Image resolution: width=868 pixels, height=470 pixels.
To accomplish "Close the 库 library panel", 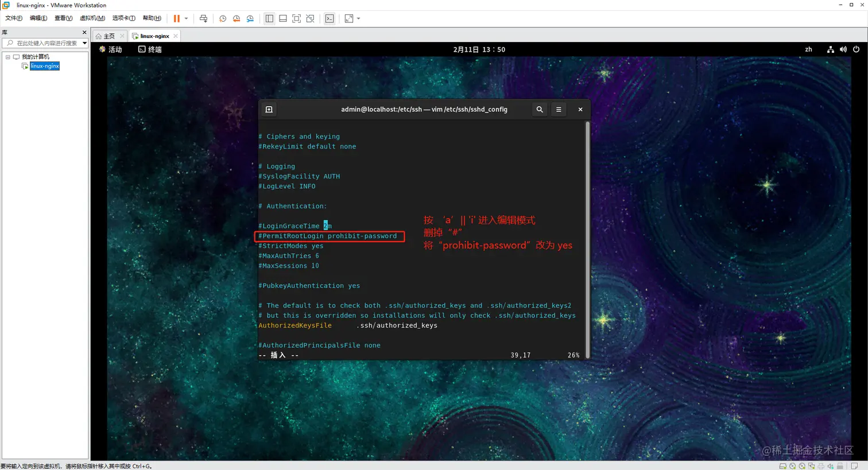I will pyautogui.click(x=84, y=33).
